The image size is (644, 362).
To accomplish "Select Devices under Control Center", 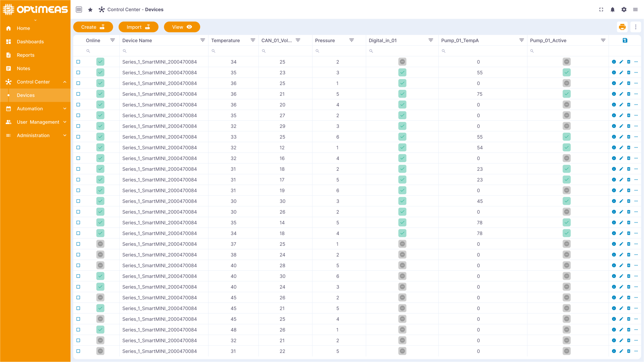I will coord(35,95).
